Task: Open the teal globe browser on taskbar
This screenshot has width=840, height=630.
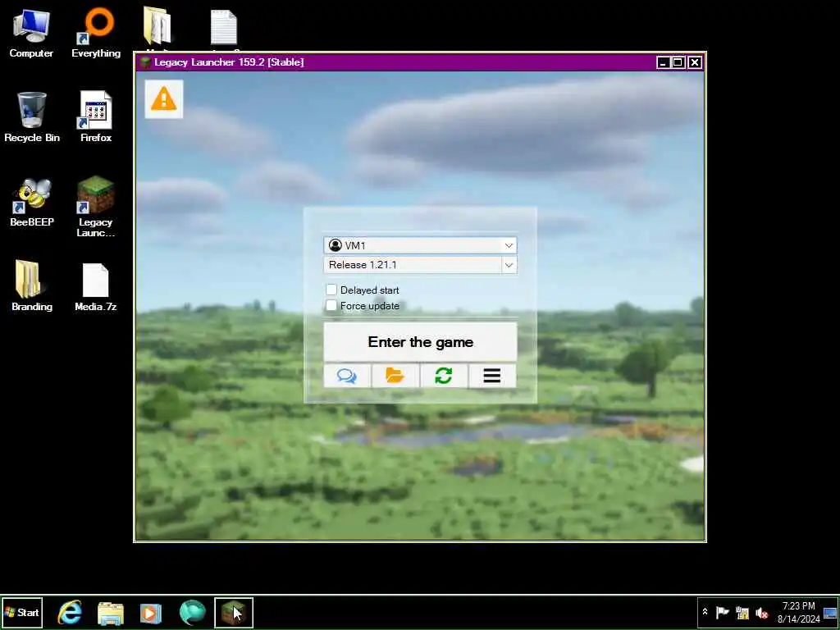Action: pos(192,613)
